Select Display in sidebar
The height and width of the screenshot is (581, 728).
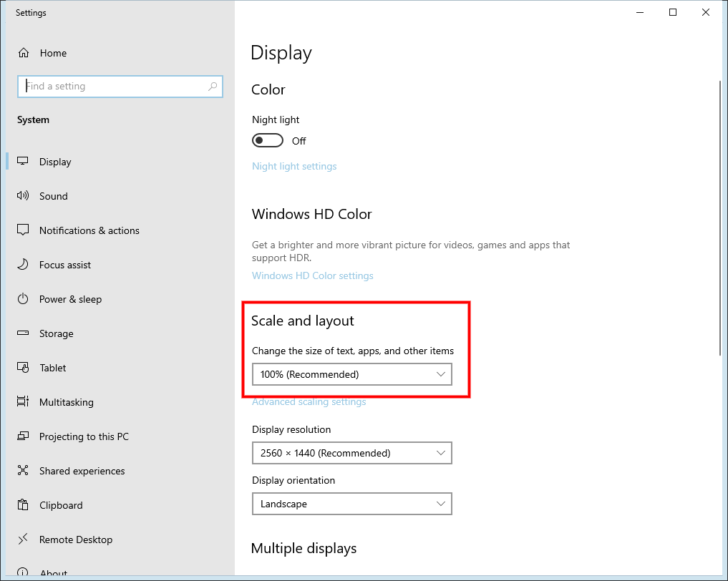click(x=120, y=162)
